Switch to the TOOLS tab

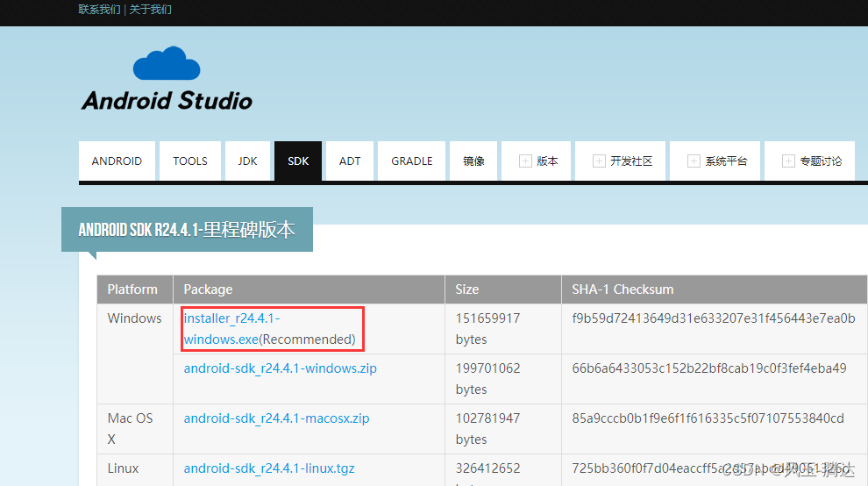click(190, 161)
